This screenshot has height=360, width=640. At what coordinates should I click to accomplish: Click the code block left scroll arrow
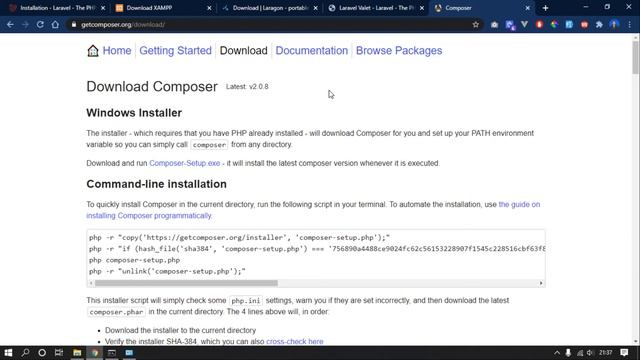click(x=91, y=283)
